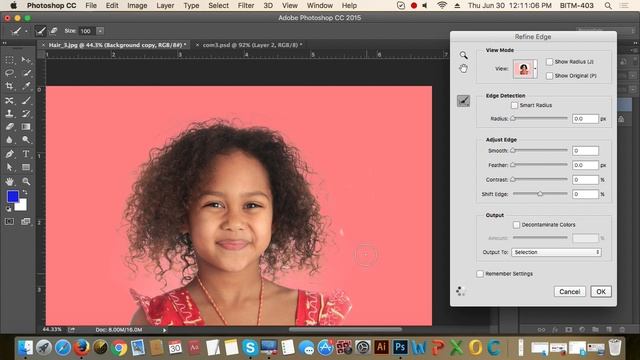Viewport: 640px width, 360px height.
Task: Click the Radius slider
Action: 540,119
